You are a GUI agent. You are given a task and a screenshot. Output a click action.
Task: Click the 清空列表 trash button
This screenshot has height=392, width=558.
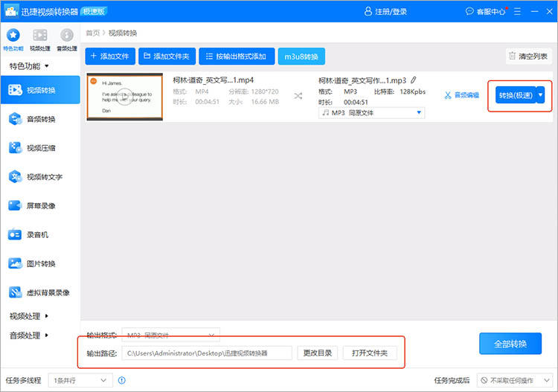(x=529, y=57)
